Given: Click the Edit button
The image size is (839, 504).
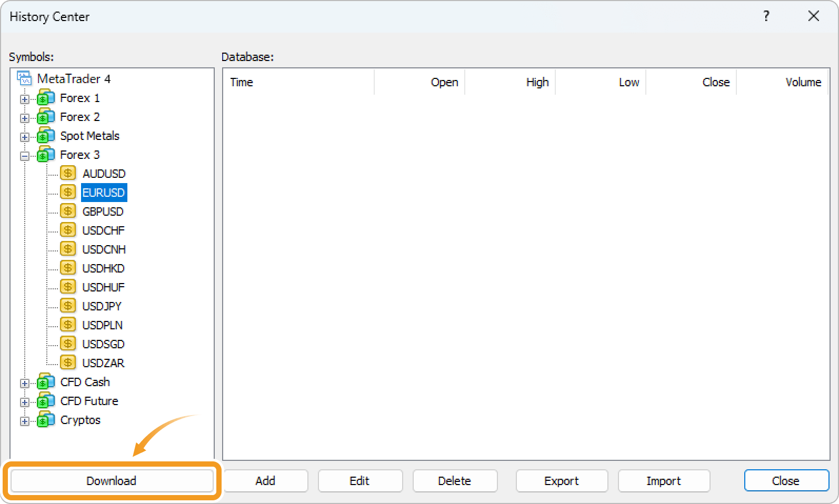Looking at the screenshot, I should [360, 481].
